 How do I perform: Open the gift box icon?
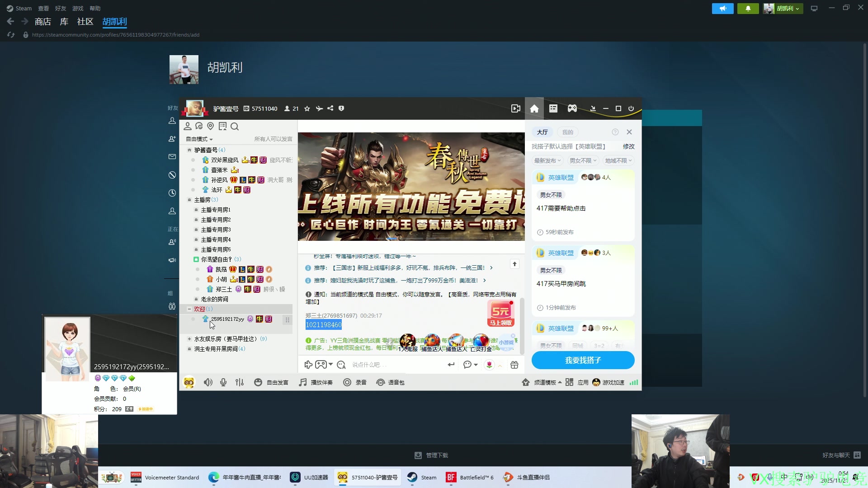(514, 365)
